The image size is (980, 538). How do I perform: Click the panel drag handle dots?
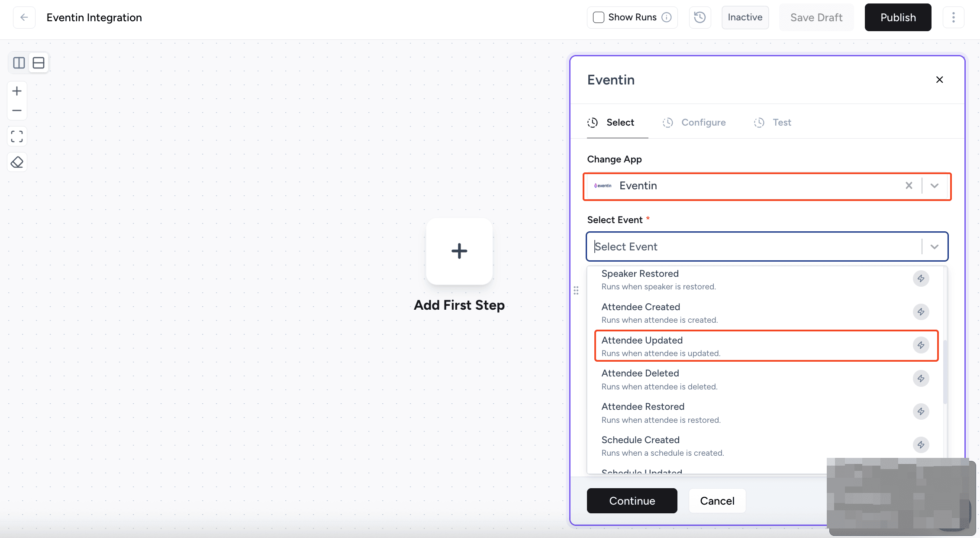point(576,290)
